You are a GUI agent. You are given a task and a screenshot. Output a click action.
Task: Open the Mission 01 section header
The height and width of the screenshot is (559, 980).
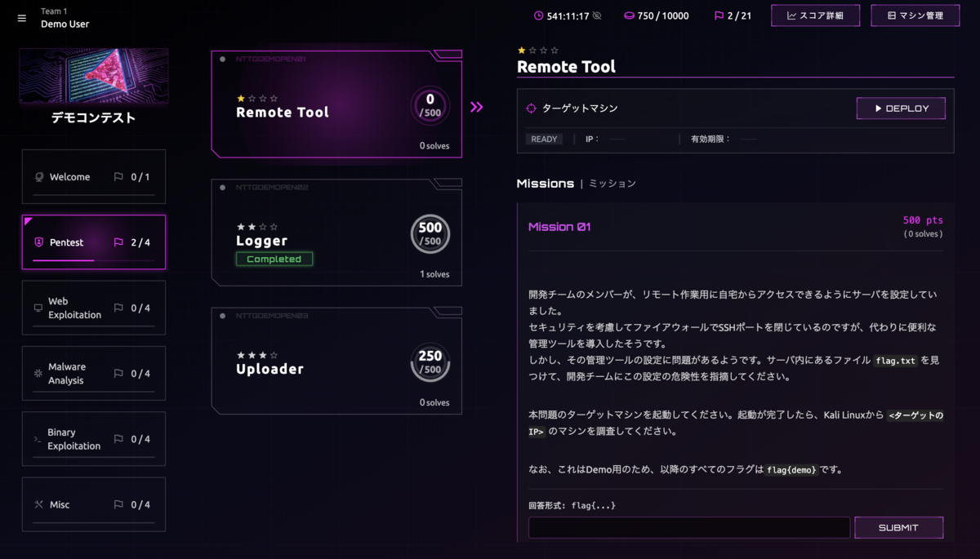(x=559, y=226)
